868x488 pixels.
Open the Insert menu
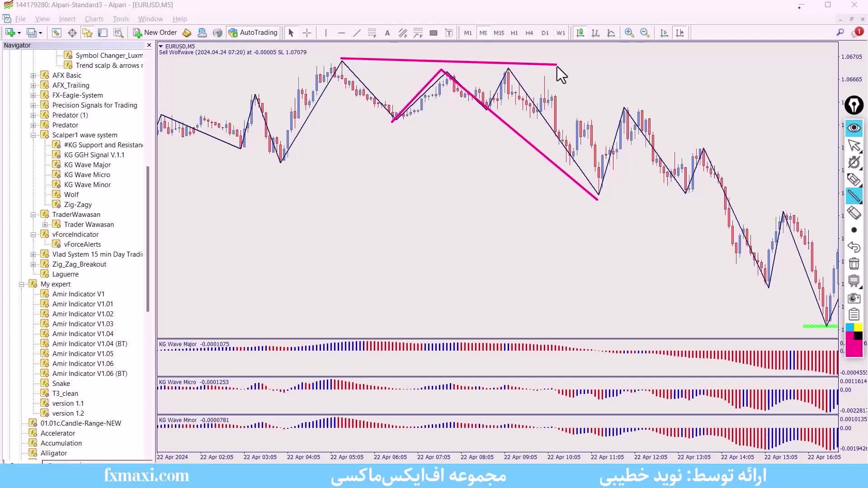pos(67,19)
